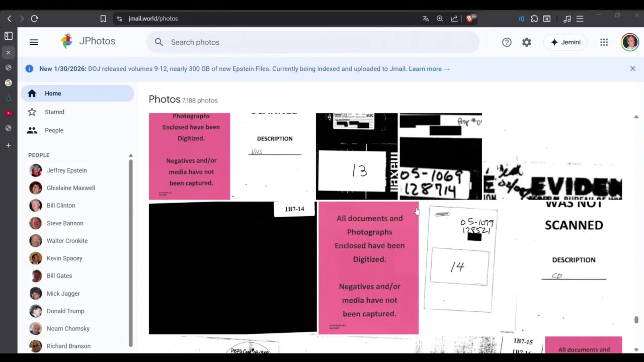Image resolution: width=644 pixels, height=362 pixels.
Task: Open the black 1B7-14 photo
Action: (232, 268)
